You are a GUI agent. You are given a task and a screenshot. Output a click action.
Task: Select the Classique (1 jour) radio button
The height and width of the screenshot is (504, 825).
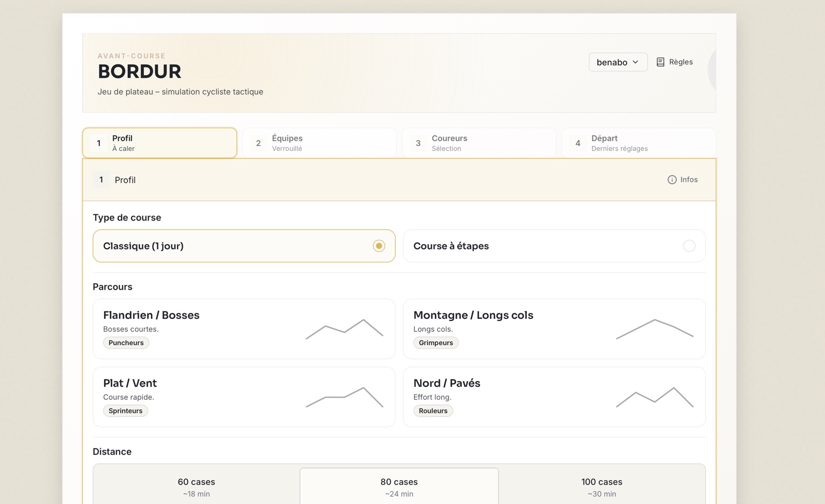(x=379, y=246)
